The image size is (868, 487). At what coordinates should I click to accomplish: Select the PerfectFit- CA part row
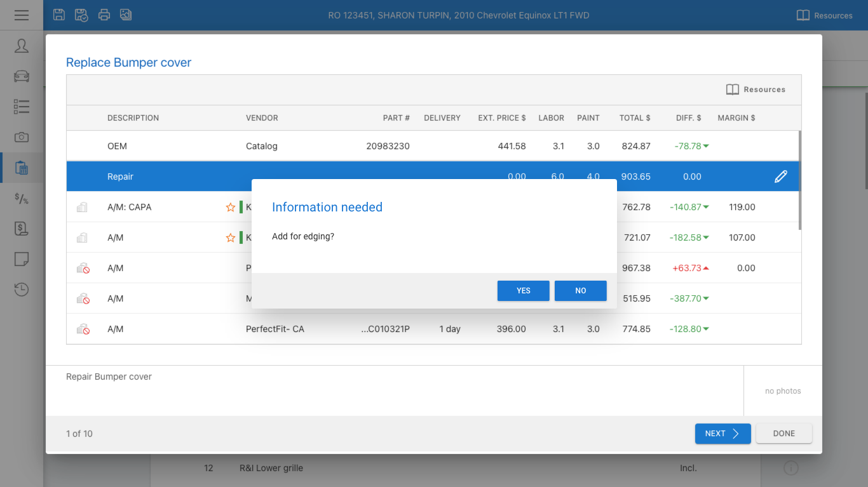coord(381,329)
